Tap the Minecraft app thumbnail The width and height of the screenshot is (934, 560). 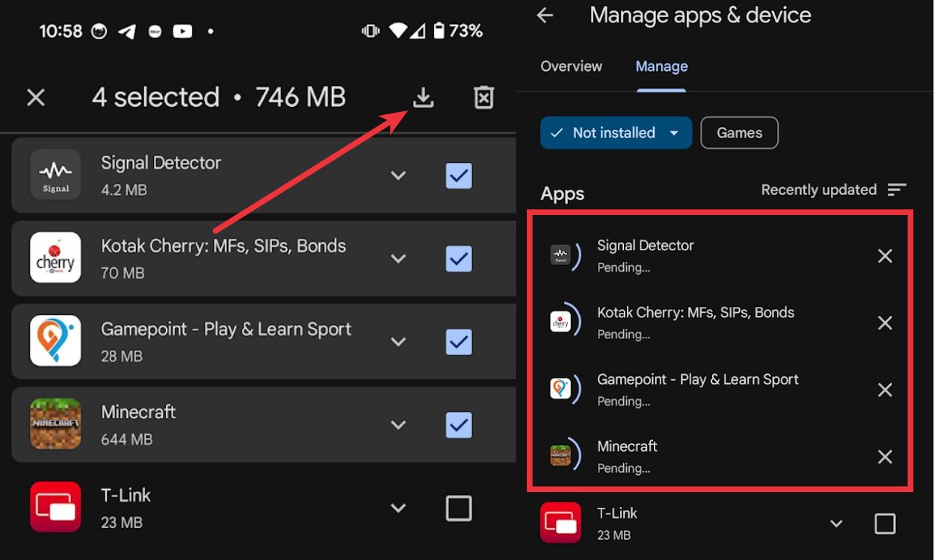pyautogui.click(x=55, y=425)
